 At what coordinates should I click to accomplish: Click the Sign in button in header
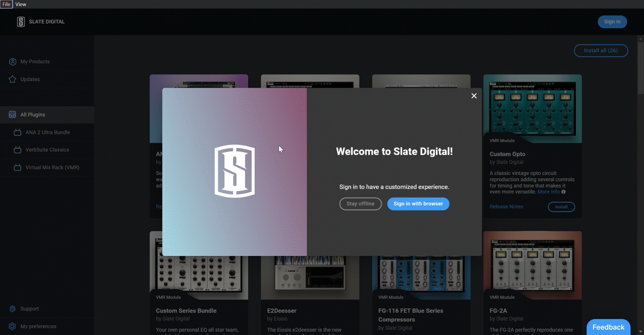(x=612, y=22)
